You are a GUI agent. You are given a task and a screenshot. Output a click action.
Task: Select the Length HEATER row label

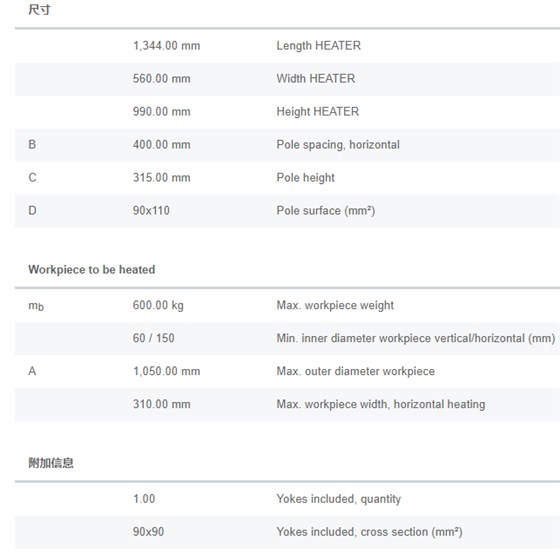click(319, 46)
